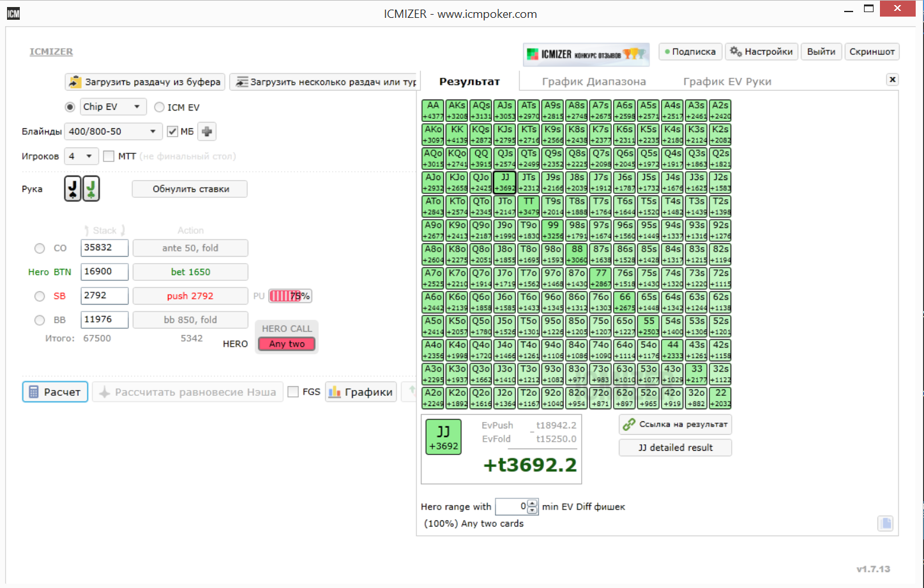Image resolution: width=924 pixels, height=588 pixels.
Task: Click Ссылка на результат button
Action: point(676,424)
